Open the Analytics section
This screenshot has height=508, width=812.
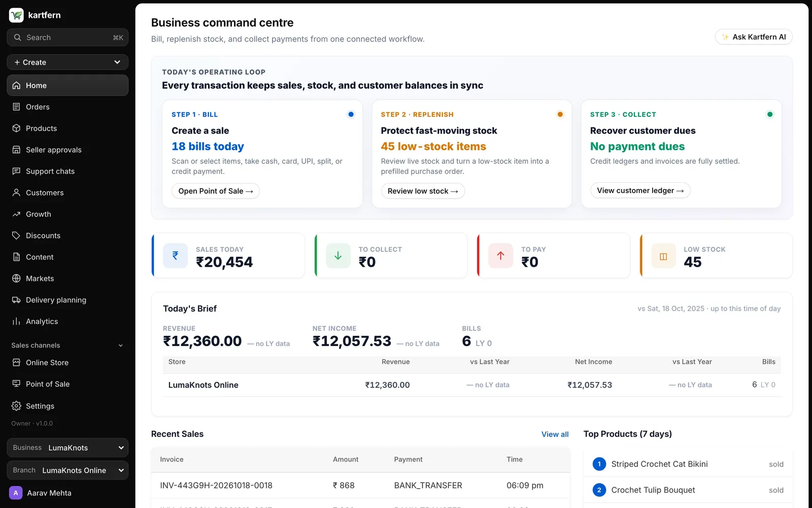pyautogui.click(x=67, y=321)
